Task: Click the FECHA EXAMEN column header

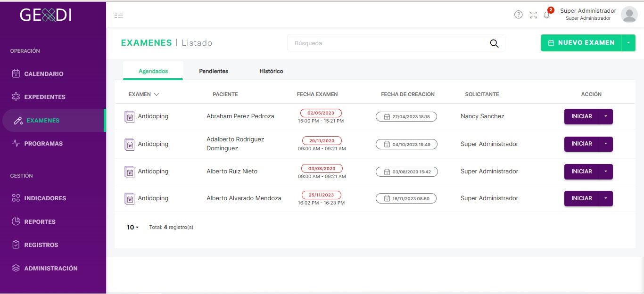Action: coord(317,94)
